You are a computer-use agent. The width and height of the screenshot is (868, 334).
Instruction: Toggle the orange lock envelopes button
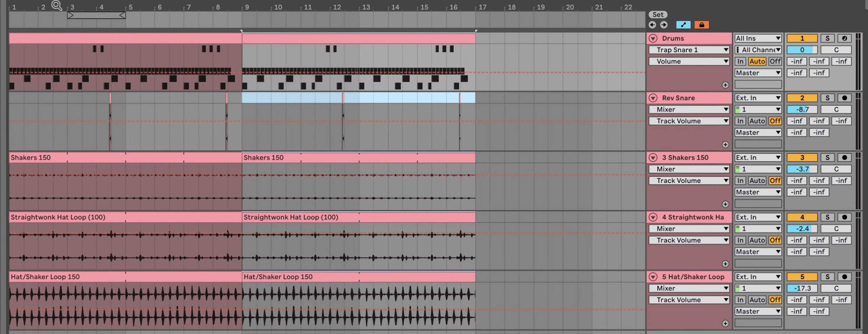pyautogui.click(x=702, y=25)
